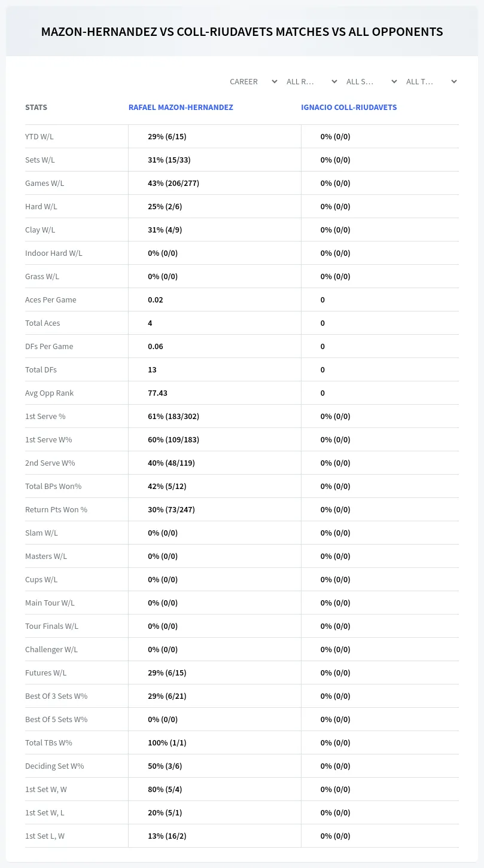Image resolution: width=484 pixels, height=868 pixels.
Task: Select the Deciding Set W% row label
Action: (54, 766)
